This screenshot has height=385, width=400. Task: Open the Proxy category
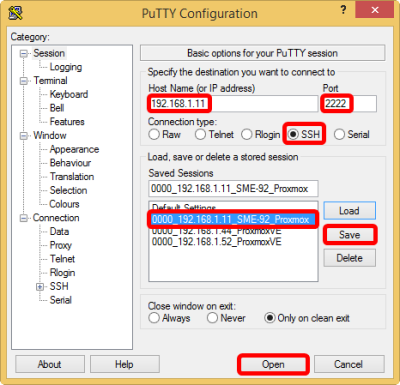(x=61, y=245)
